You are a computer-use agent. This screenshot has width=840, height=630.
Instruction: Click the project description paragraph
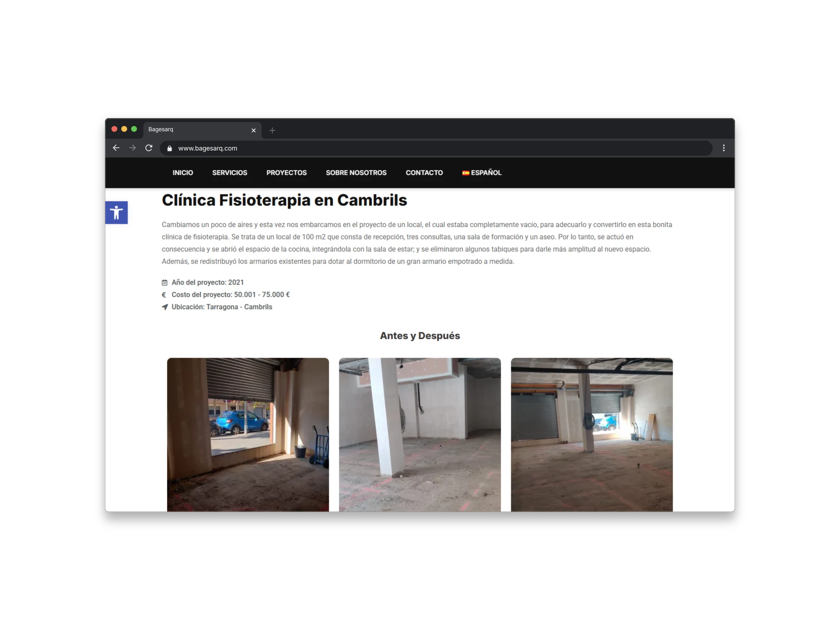(417, 243)
